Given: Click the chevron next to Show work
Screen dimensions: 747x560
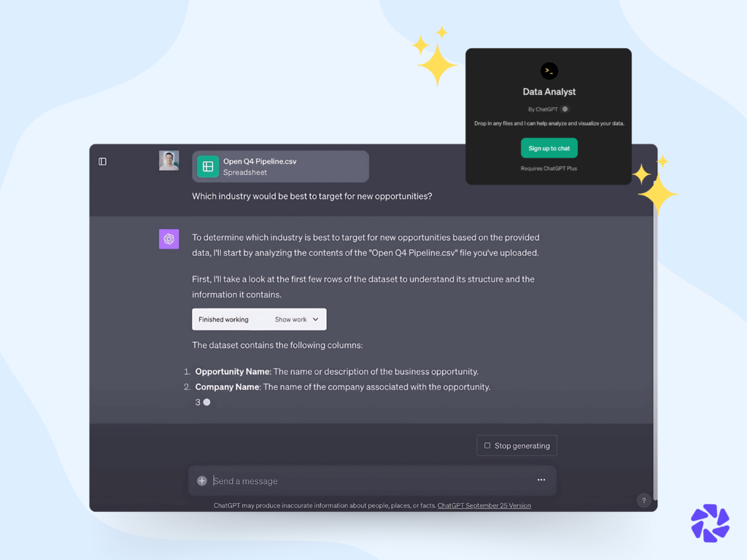Looking at the screenshot, I should click(315, 319).
